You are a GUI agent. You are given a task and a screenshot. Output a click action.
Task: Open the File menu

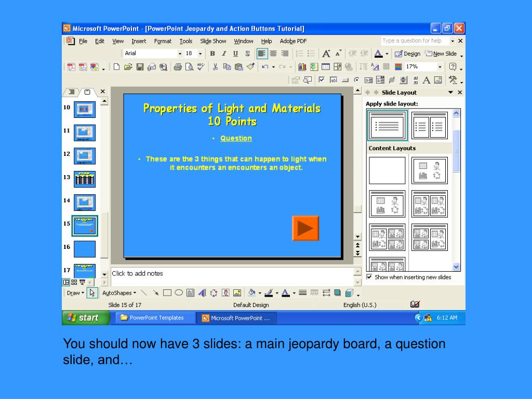(83, 41)
